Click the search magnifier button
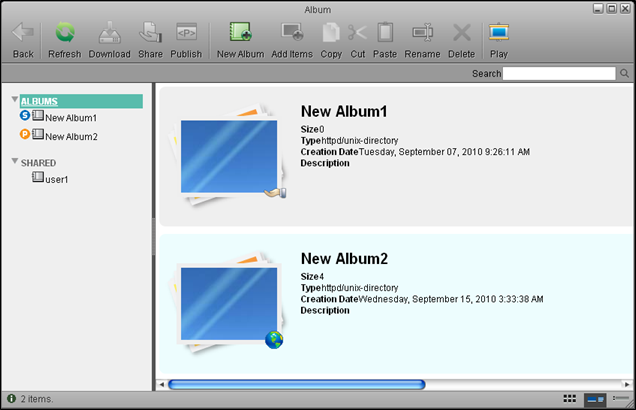Image resolution: width=636 pixels, height=410 pixels. coord(625,74)
